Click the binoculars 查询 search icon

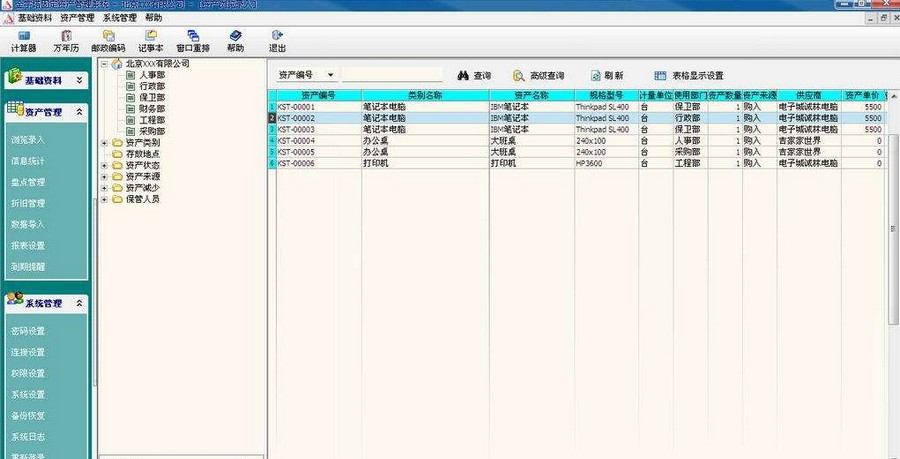(463, 76)
